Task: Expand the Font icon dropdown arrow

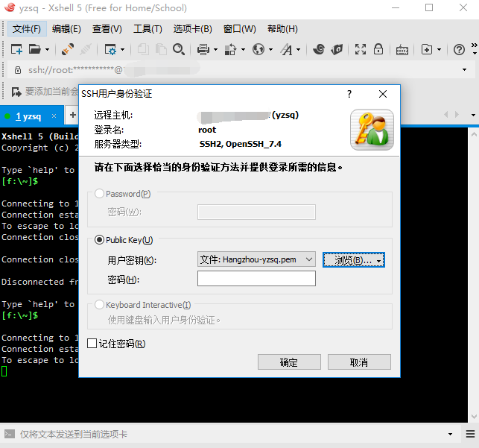Action: click(x=299, y=49)
